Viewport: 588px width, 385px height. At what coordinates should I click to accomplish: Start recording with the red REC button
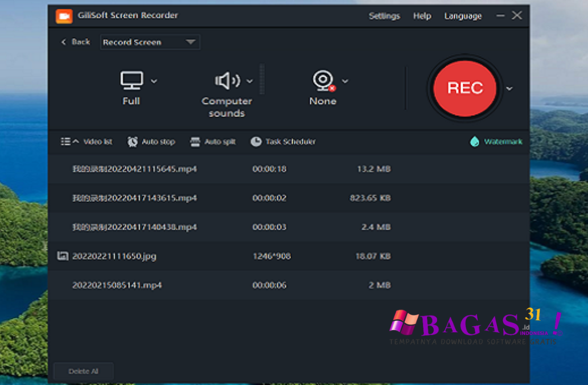click(464, 88)
